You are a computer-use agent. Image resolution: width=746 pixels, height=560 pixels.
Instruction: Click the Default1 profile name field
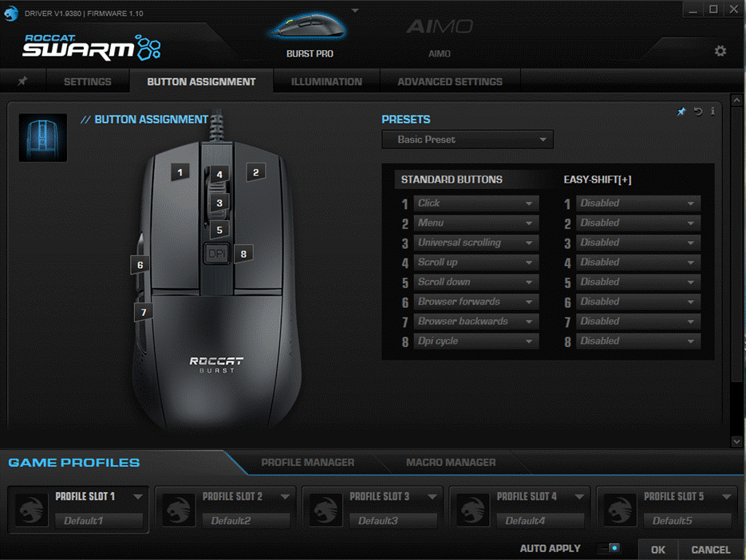click(x=99, y=520)
